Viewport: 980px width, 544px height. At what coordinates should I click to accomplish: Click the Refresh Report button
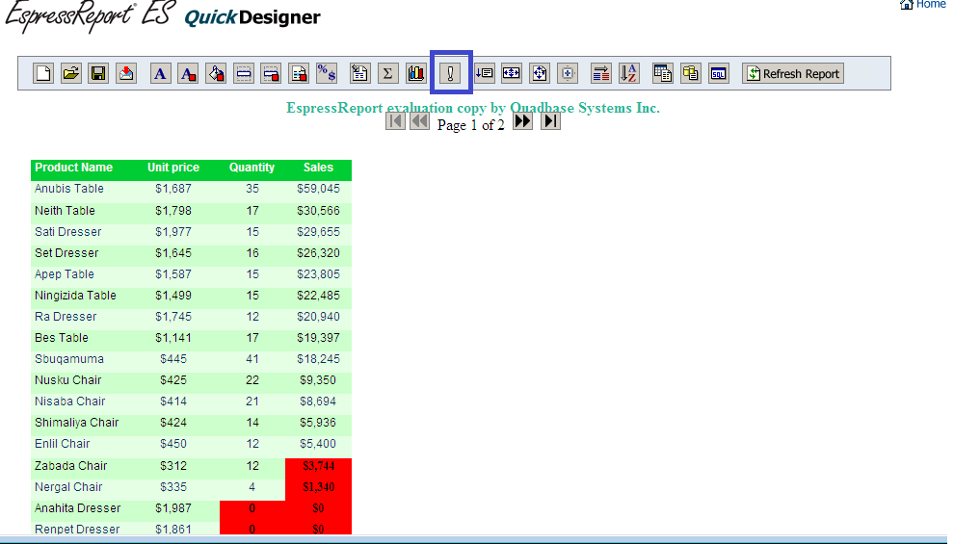pyautogui.click(x=793, y=74)
